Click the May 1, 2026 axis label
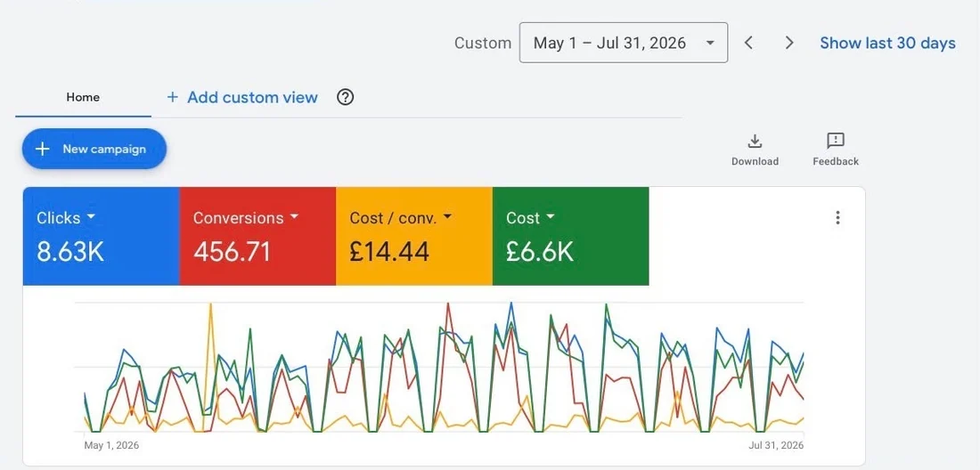Image resolution: width=980 pixels, height=470 pixels. point(111,446)
